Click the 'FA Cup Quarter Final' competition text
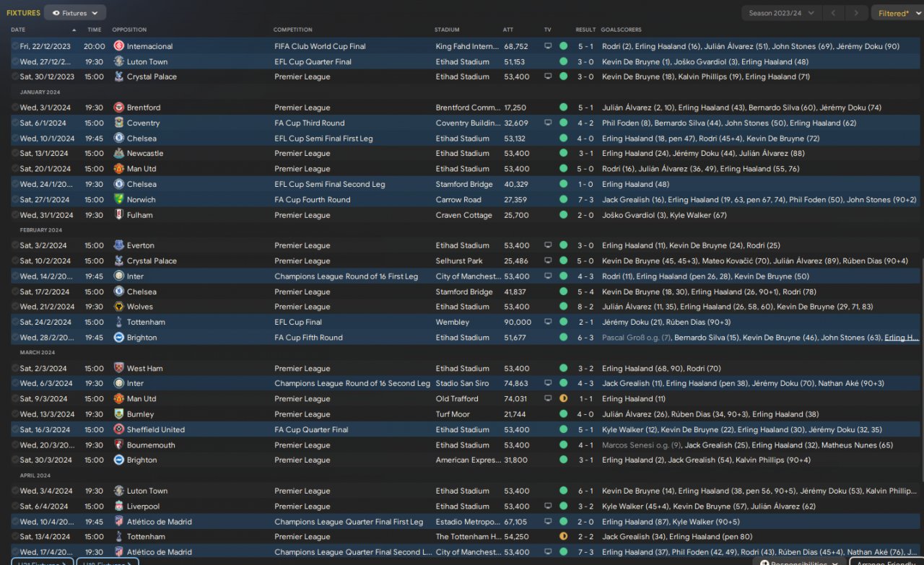This screenshot has height=565, width=924. [311, 429]
